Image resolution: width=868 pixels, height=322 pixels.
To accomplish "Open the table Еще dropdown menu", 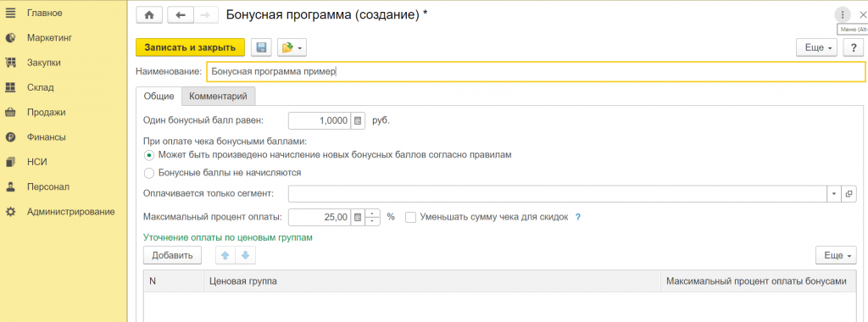I will 837,256.
